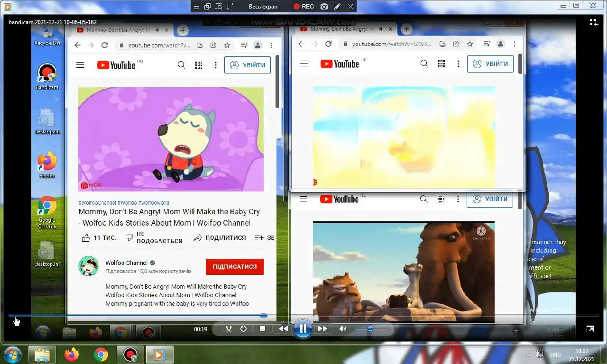
Task: Toggle repeat in media player
Action: (243, 328)
